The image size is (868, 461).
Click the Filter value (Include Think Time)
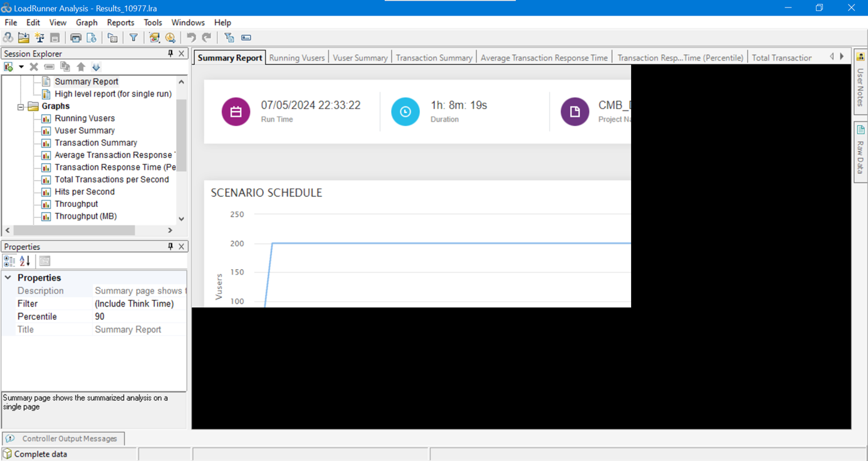point(139,304)
